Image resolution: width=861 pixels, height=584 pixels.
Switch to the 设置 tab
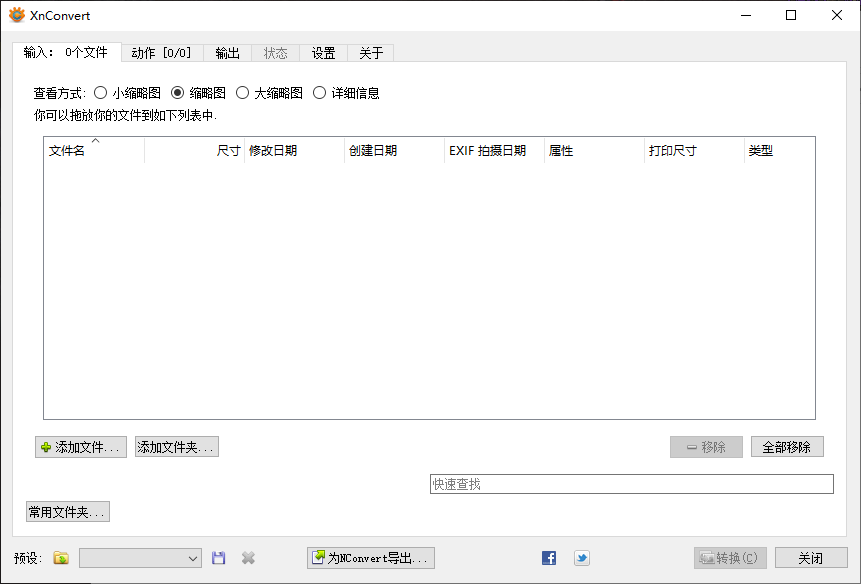point(323,52)
